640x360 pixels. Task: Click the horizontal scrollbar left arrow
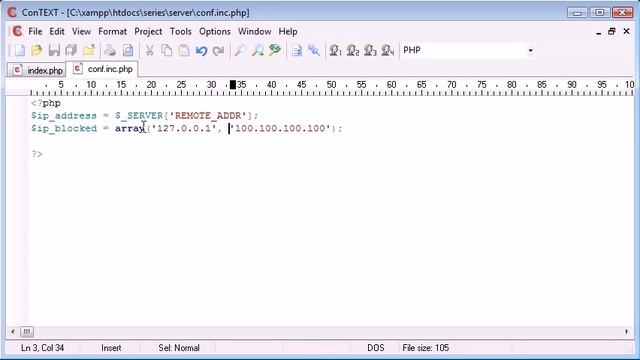[x=13, y=331]
